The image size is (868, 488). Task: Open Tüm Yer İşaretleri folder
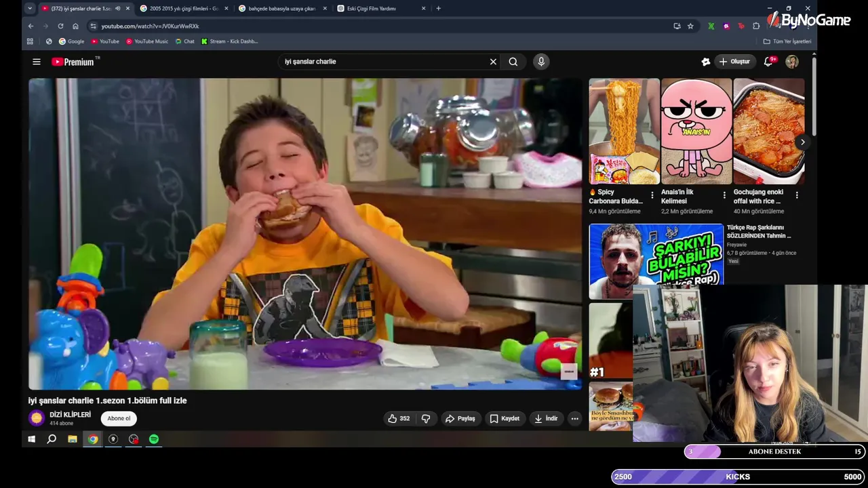(x=787, y=41)
